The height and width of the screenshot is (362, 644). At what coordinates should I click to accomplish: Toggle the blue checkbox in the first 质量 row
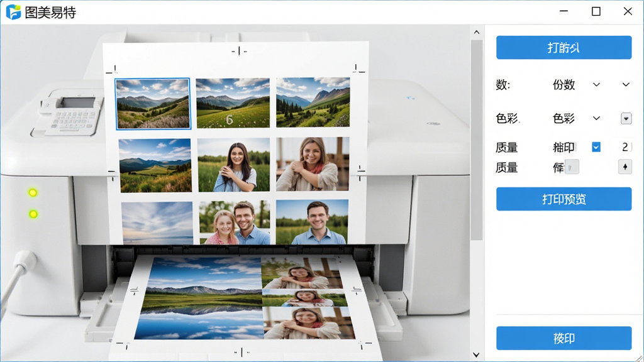(x=596, y=147)
